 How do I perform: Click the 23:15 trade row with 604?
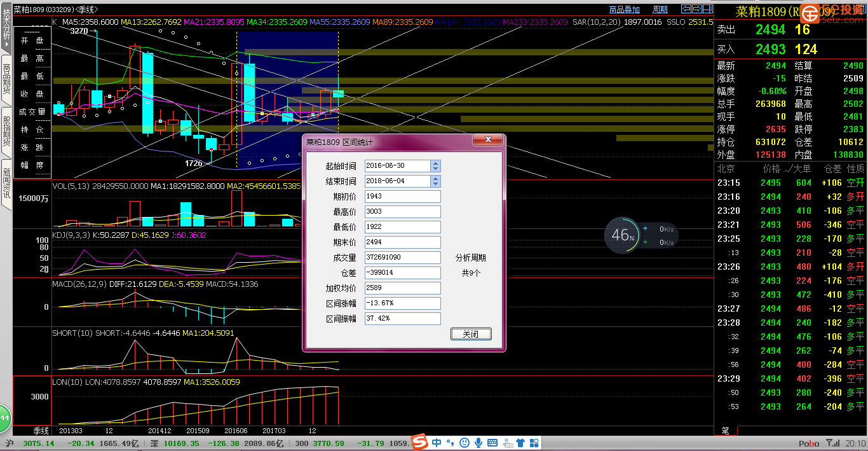click(x=791, y=183)
